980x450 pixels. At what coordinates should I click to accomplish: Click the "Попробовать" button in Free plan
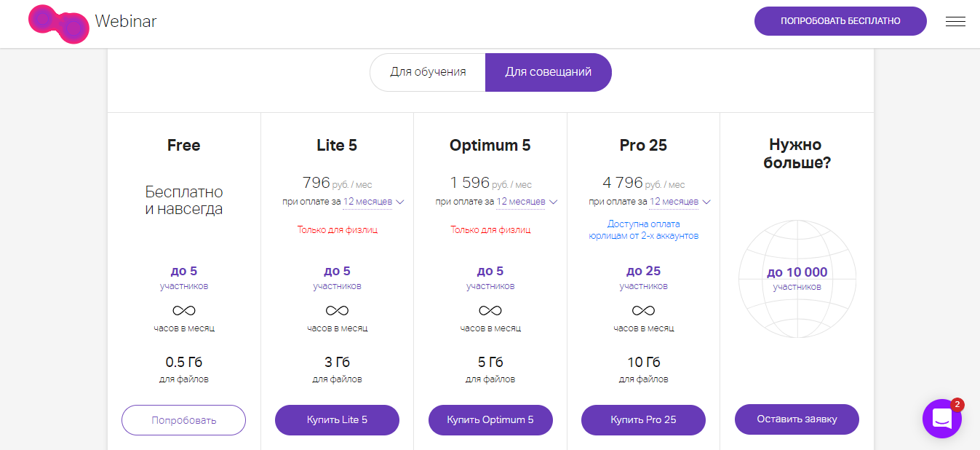(x=183, y=420)
